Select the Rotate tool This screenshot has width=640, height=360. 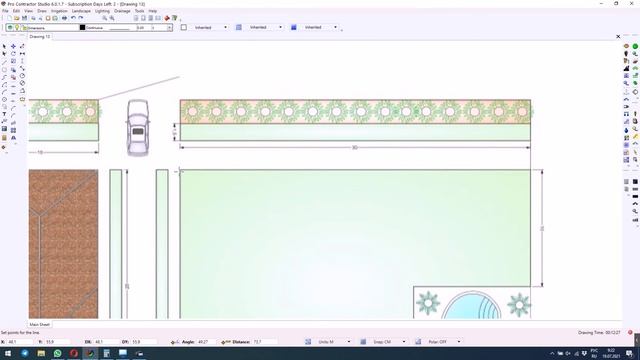tap(13, 54)
